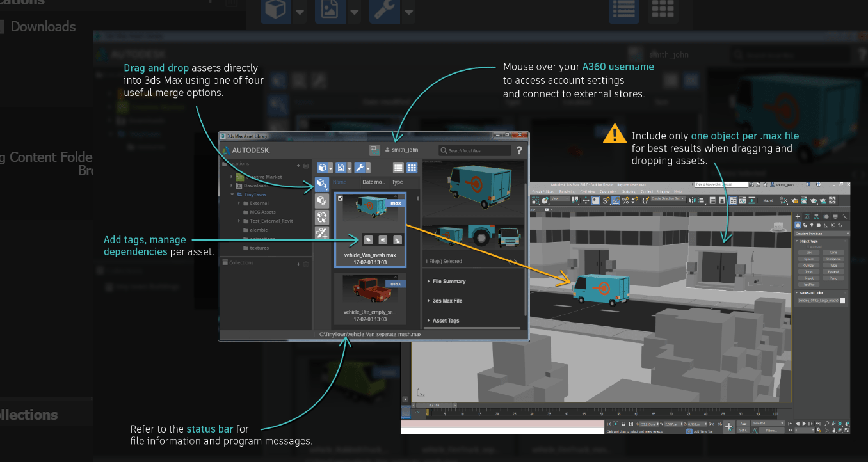Select the Cameras category icon in Create panel

[819, 225]
